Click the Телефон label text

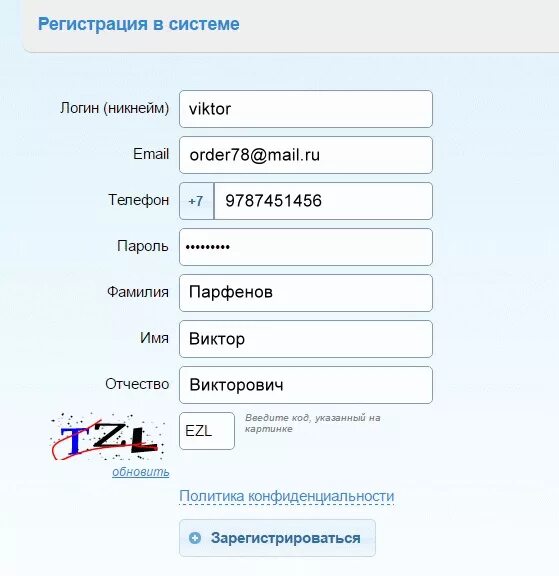(x=139, y=200)
